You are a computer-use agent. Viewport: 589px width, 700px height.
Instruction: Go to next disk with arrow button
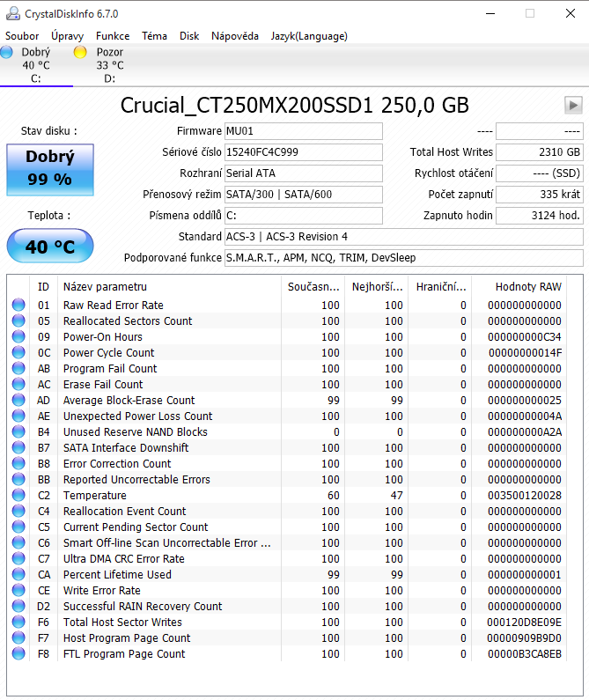[x=573, y=106]
